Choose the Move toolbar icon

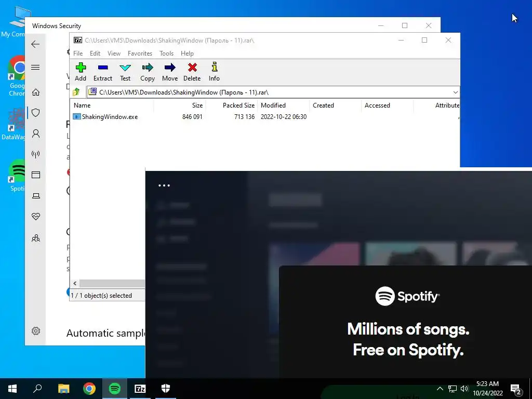click(x=170, y=72)
